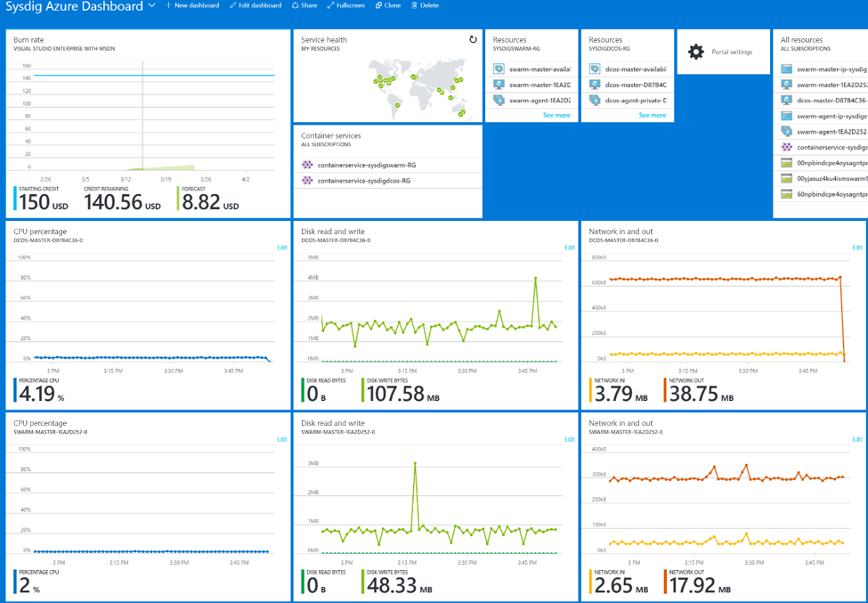Click the 60npbindcpe4oysagntpr storage icon
868x603 pixels.
click(787, 194)
